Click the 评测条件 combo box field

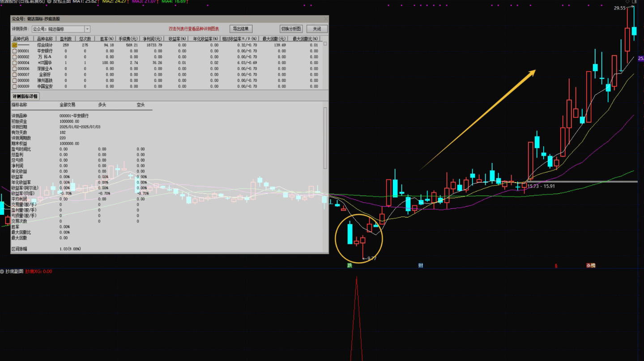[57, 29]
